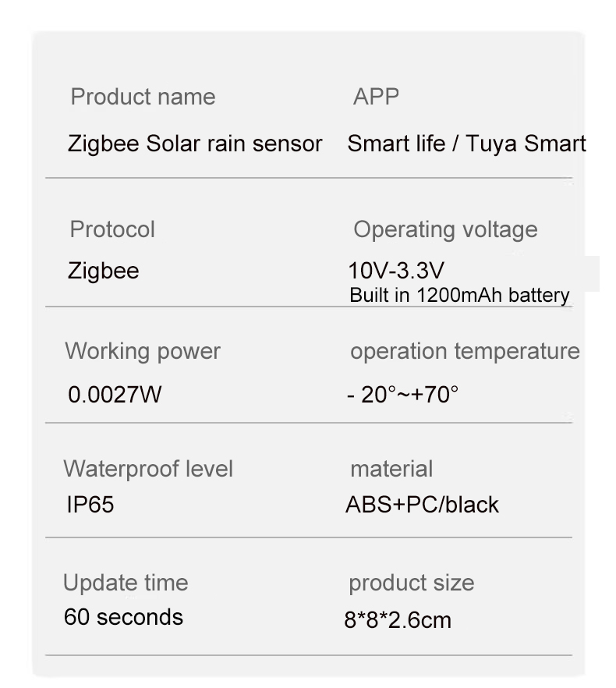616x688 pixels.
Task: Select the ABS+PC/black material value
Action: tap(422, 505)
